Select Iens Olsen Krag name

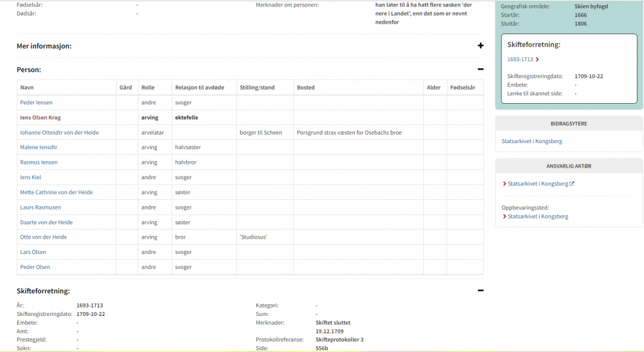(x=40, y=117)
